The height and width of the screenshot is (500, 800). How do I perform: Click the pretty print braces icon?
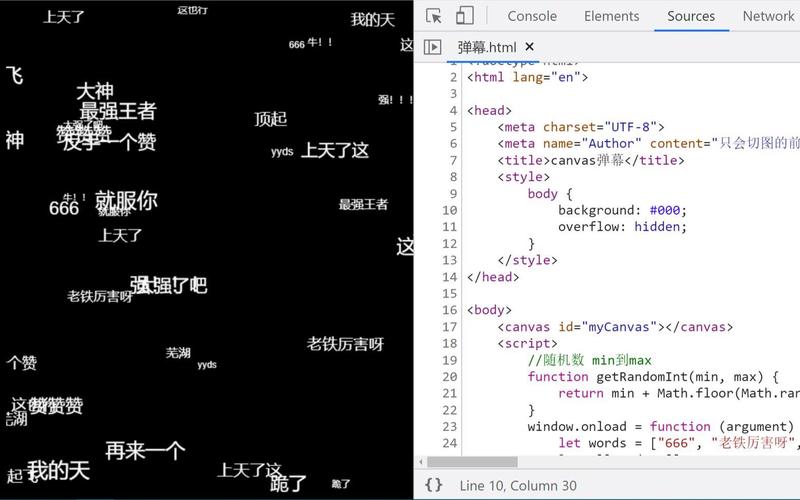(433, 485)
